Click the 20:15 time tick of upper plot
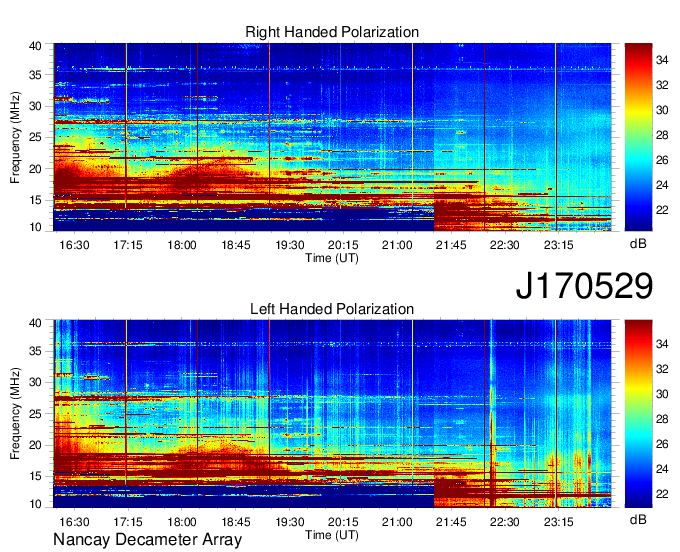 [343, 245]
